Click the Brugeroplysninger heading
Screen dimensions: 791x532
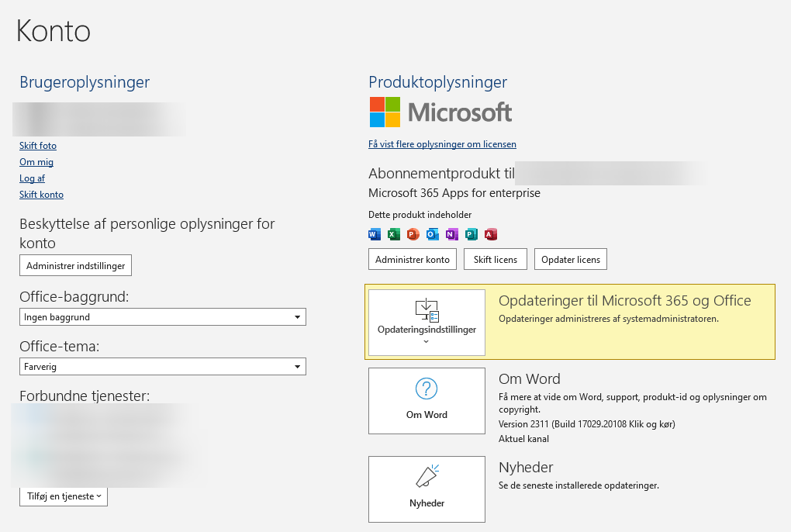tap(85, 82)
